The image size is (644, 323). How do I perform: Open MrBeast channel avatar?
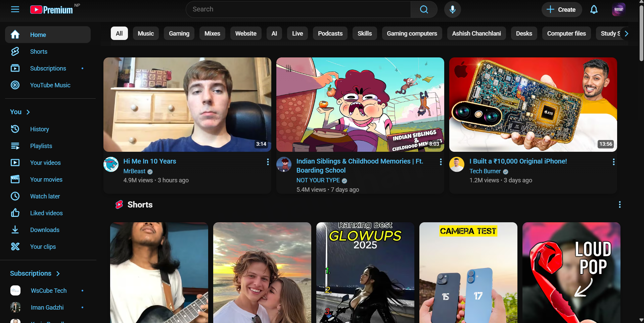111,164
